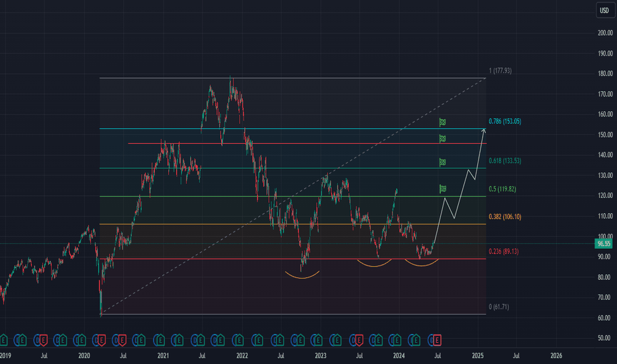Click the 2025 label on time axis
617x364 pixels.
478,355
